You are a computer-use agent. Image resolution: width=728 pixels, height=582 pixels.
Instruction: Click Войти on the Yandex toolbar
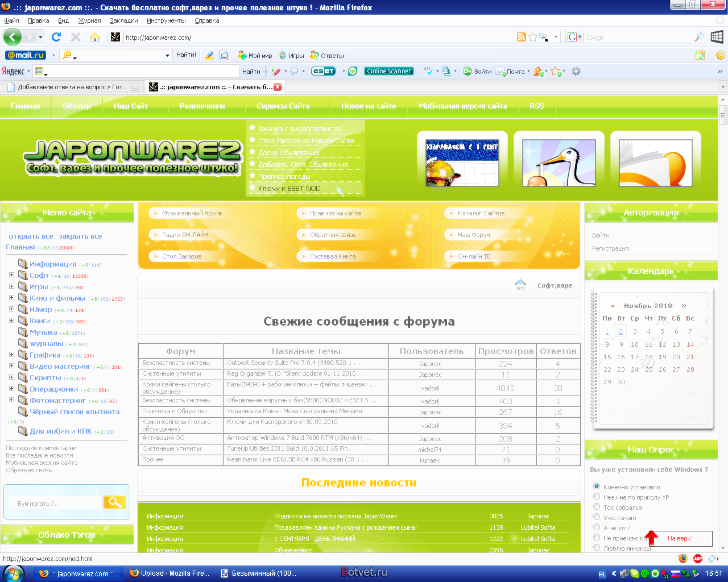[x=477, y=72]
